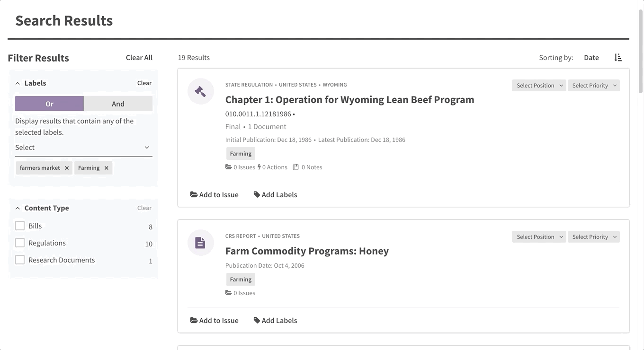The image size is (644, 350).
Task: Switch label filter mode to And
Action: click(x=118, y=104)
